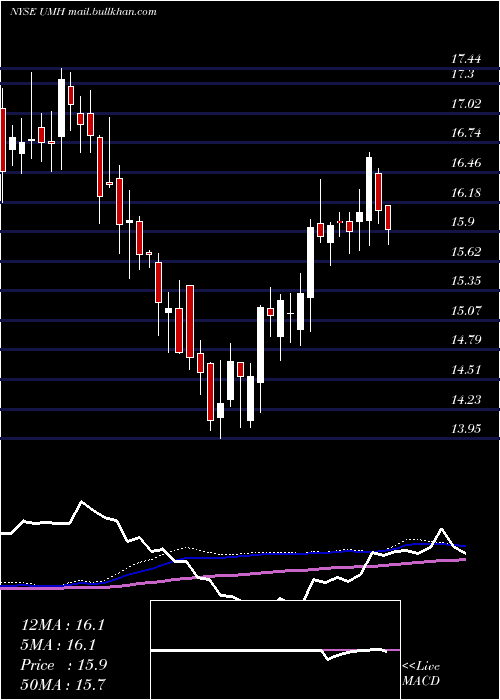The image size is (500, 700).
Task: Click the 17.3 price level label
Action: (x=462, y=74)
